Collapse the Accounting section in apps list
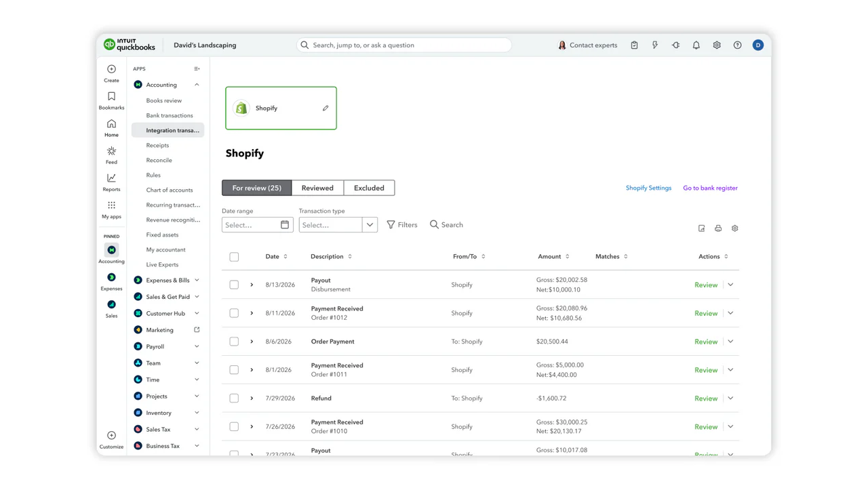 point(196,85)
